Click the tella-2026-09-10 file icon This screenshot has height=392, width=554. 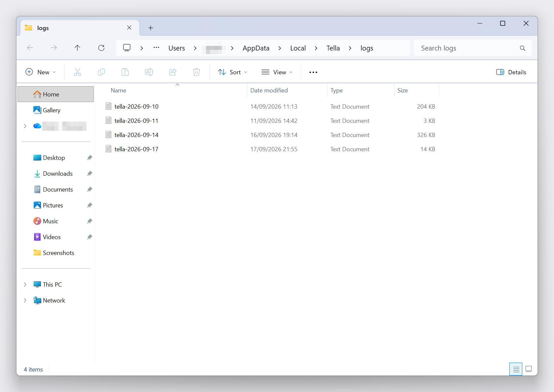pyautogui.click(x=108, y=106)
